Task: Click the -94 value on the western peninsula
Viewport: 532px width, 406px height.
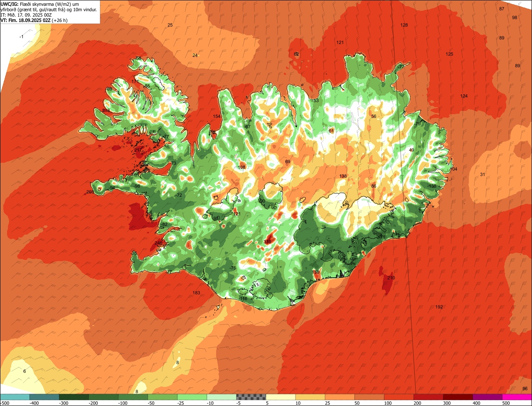Action: pyautogui.click(x=111, y=188)
